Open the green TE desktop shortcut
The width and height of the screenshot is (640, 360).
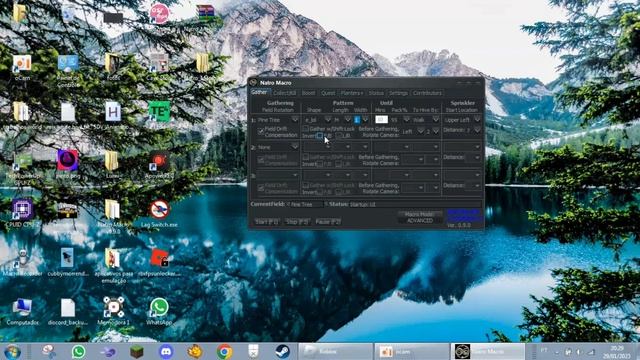coord(159,111)
